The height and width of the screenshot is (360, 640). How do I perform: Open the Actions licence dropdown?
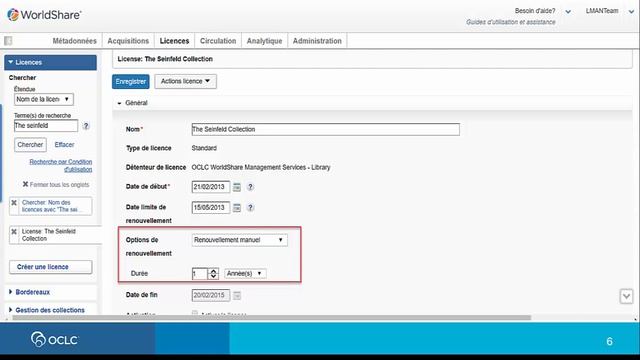pyautogui.click(x=185, y=81)
